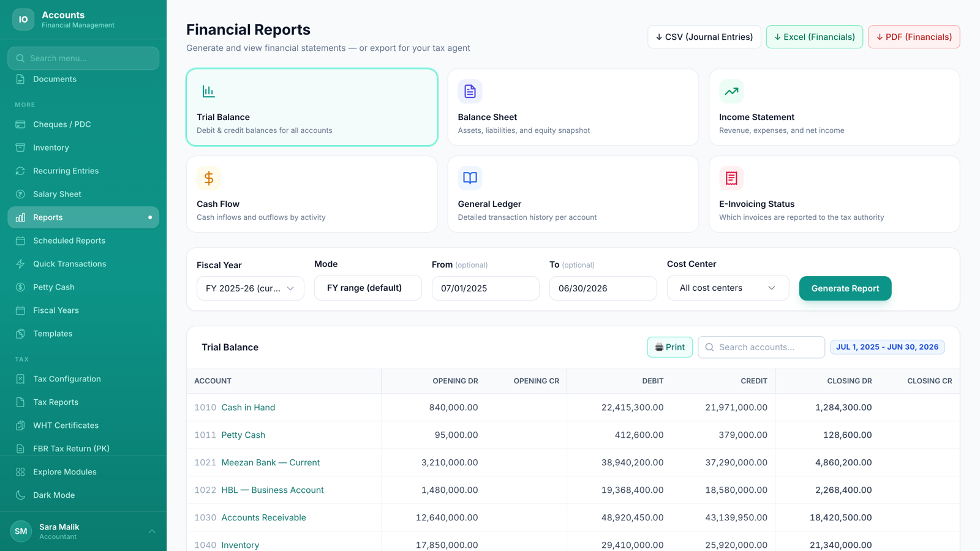Click the Templates clipboard icon
Image resolution: width=980 pixels, height=551 pixels.
(x=20, y=334)
